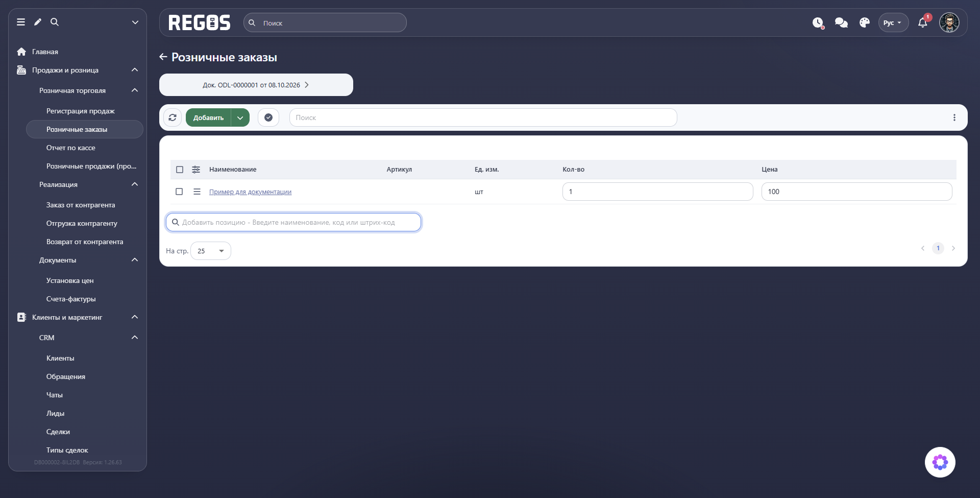Open the notifications bell
Image resolution: width=980 pixels, height=498 pixels.
click(x=923, y=22)
